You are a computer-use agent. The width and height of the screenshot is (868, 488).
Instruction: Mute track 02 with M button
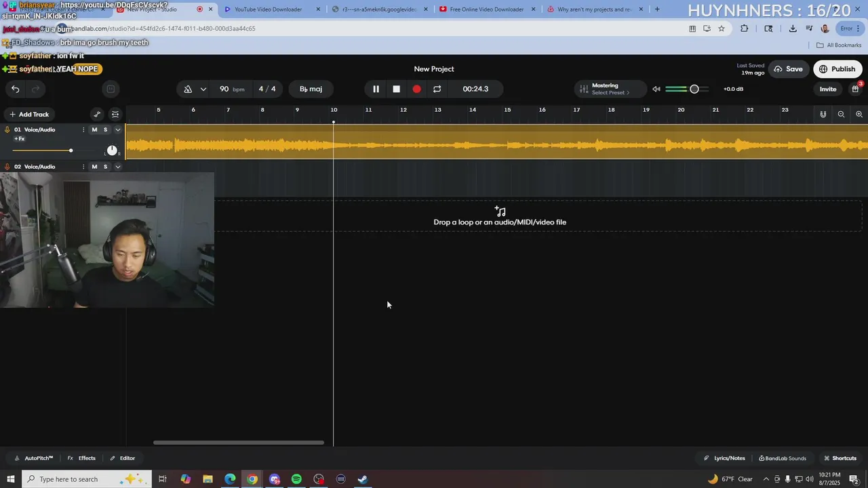click(94, 167)
